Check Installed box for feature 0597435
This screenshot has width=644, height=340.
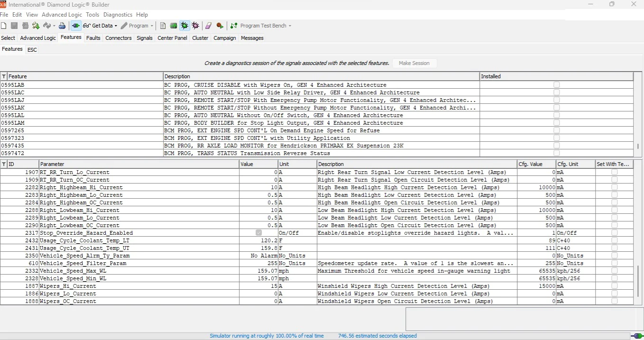pyautogui.click(x=557, y=146)
